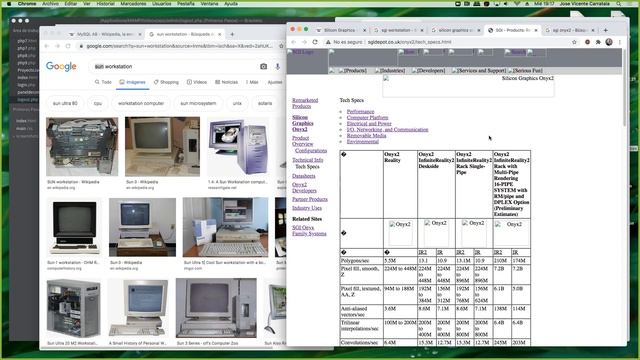Switch to the 'silicon graphics' Google tab
The height and width of the screenshot is (360, 640).
pos(455,30)
